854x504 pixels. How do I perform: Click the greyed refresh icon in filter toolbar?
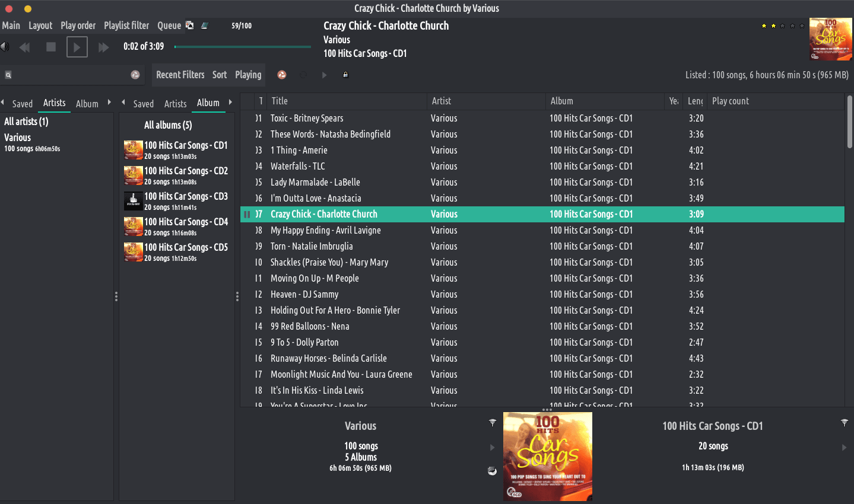303,75
